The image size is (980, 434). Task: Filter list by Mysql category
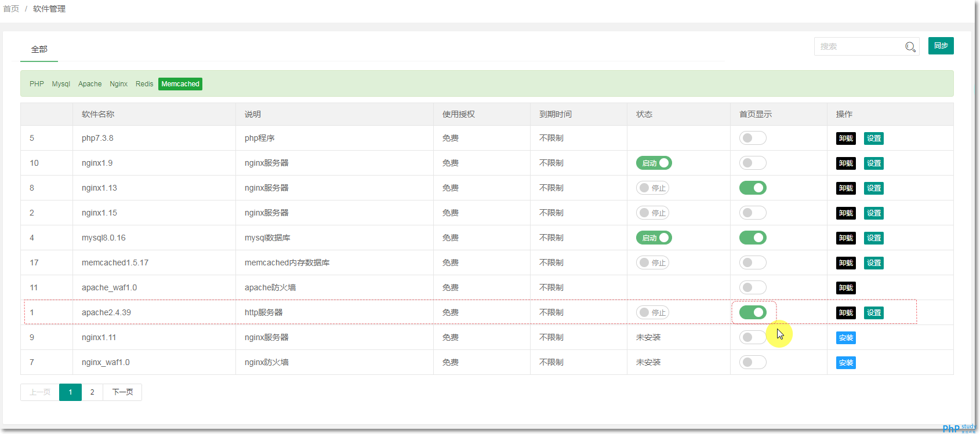[61, 84]
